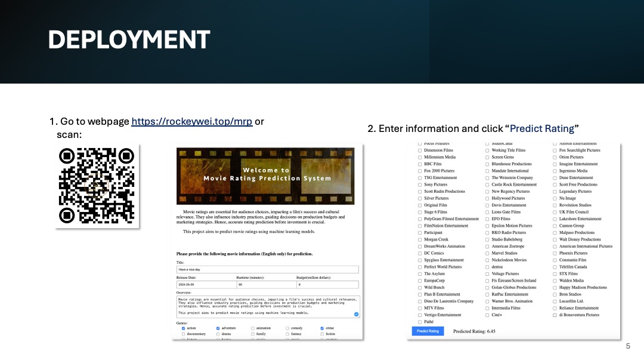Open the rockeywei.top/mrp link
This screenshot has height=363, width=644.
pyautogui.click(x=191, y=121)
